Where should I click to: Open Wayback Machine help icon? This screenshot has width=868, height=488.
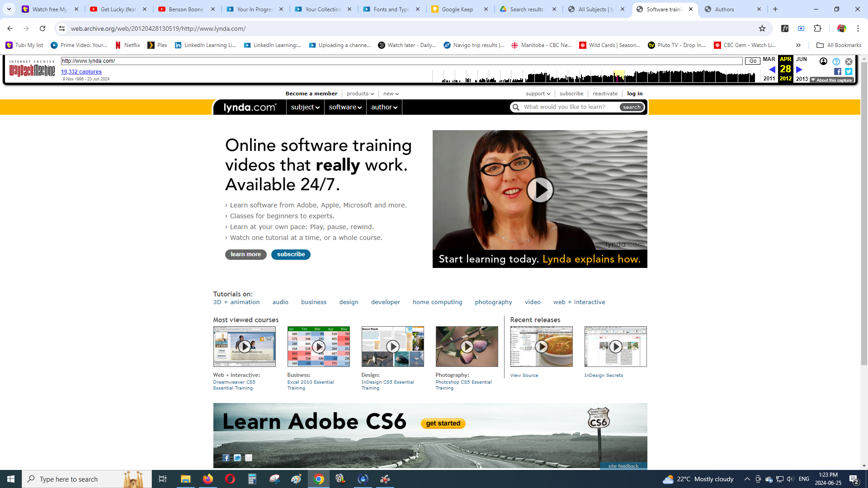tap(836, 61)
